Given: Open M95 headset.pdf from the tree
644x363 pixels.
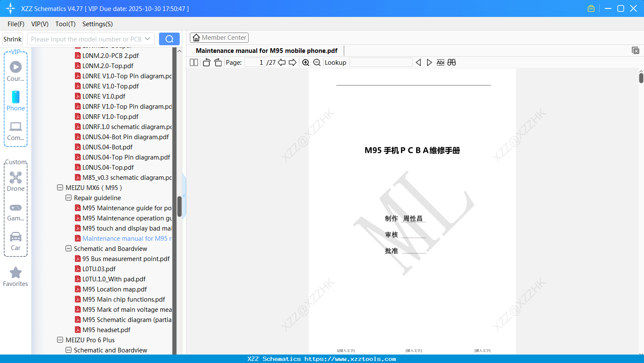Looking at the screenshot, I should point(106,330).
